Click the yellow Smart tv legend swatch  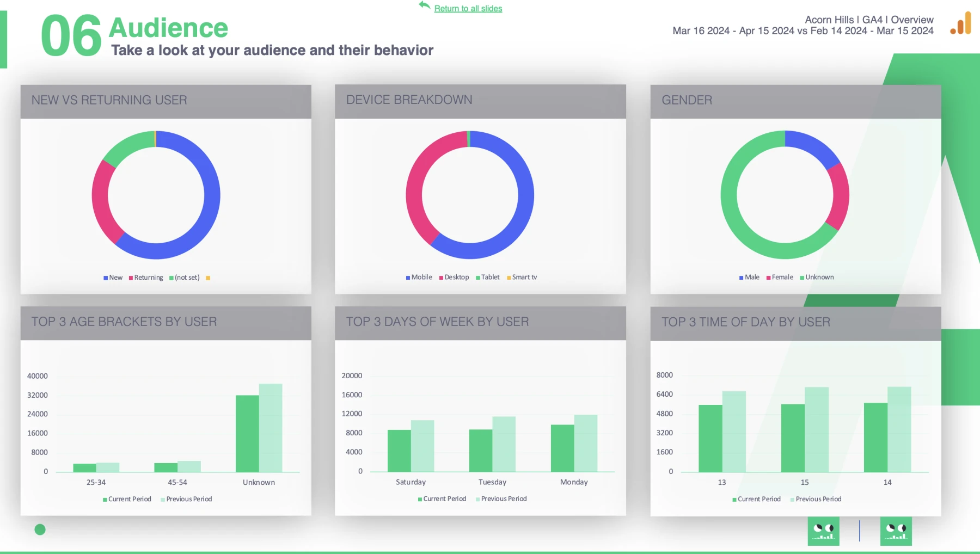coord(509,278)
